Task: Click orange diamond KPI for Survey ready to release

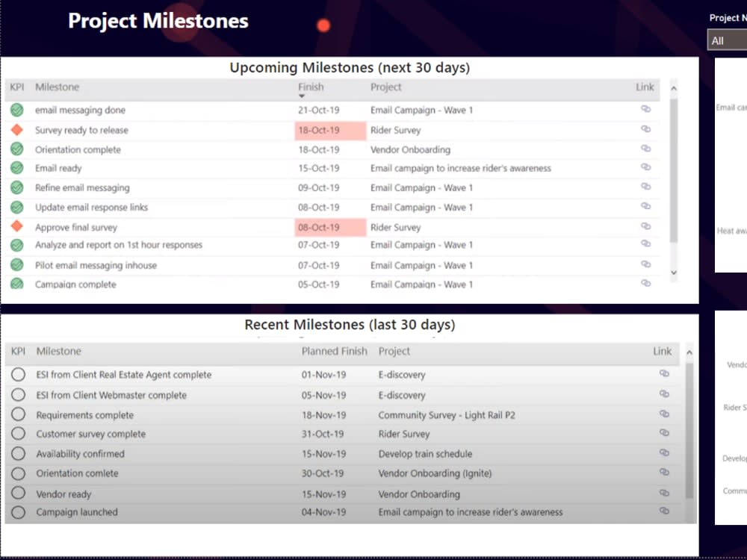Action: click(16, 129)
